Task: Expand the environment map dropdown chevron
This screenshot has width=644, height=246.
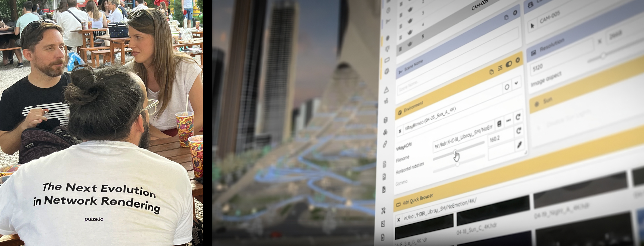Action: [x=516, y=83]
